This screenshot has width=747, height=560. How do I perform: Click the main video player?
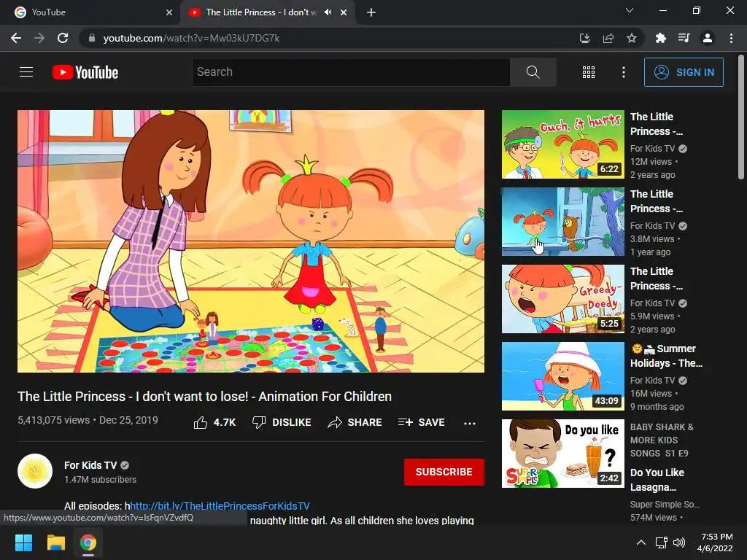coord(251,241)
